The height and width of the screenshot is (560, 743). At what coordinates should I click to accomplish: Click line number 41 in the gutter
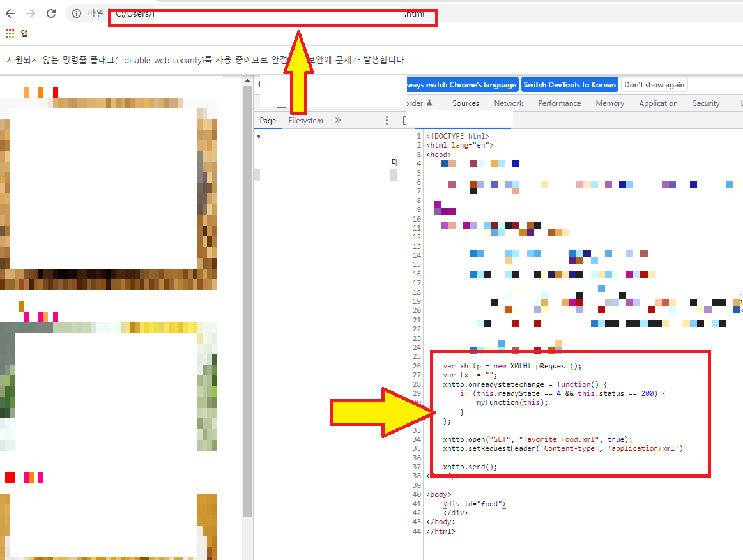pyautogui.click(x=417, y=504)
